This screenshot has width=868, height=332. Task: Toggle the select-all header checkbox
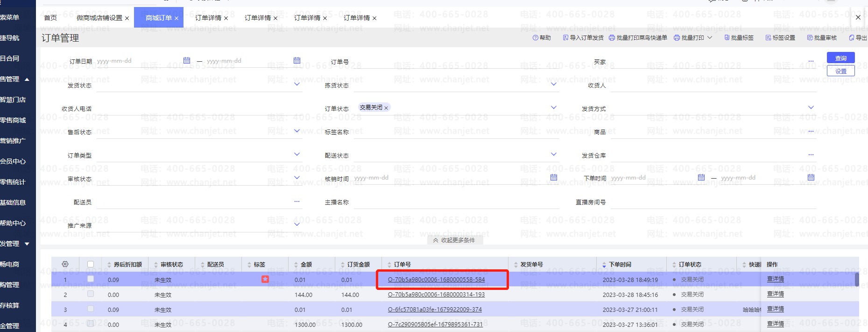coord(91,264)
